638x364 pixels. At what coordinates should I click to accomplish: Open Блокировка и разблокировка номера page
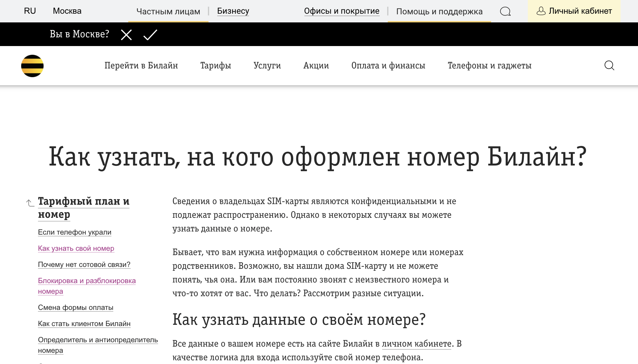(87, 281)
